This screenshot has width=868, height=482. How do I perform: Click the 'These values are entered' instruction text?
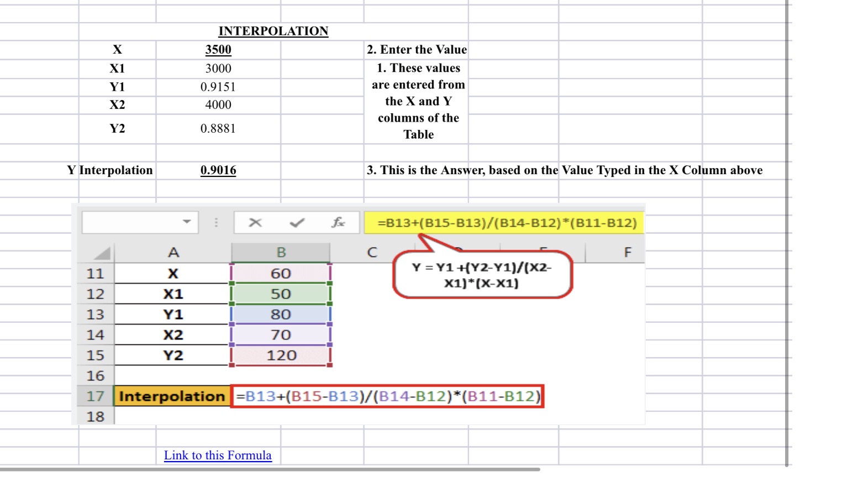click(x=418, y=101)
